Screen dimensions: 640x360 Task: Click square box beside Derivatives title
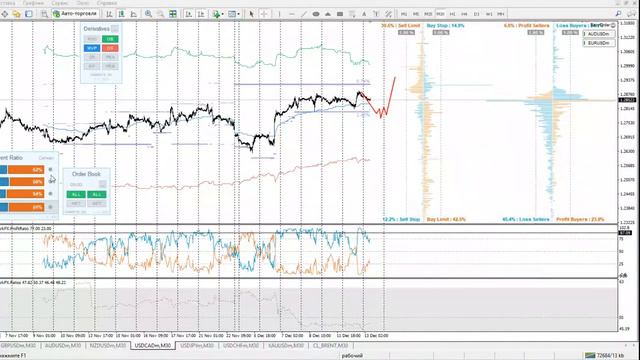pyautogui.click(x=115, y=29)
